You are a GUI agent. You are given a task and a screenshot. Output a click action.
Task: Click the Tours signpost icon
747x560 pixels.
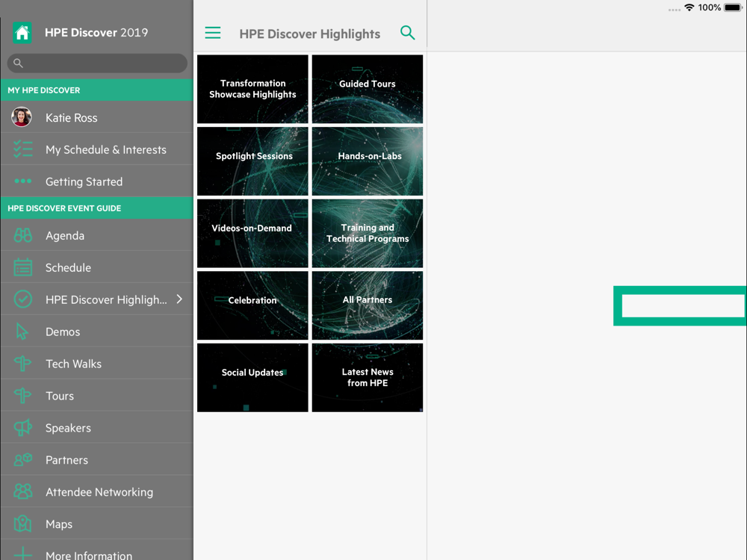22,395
